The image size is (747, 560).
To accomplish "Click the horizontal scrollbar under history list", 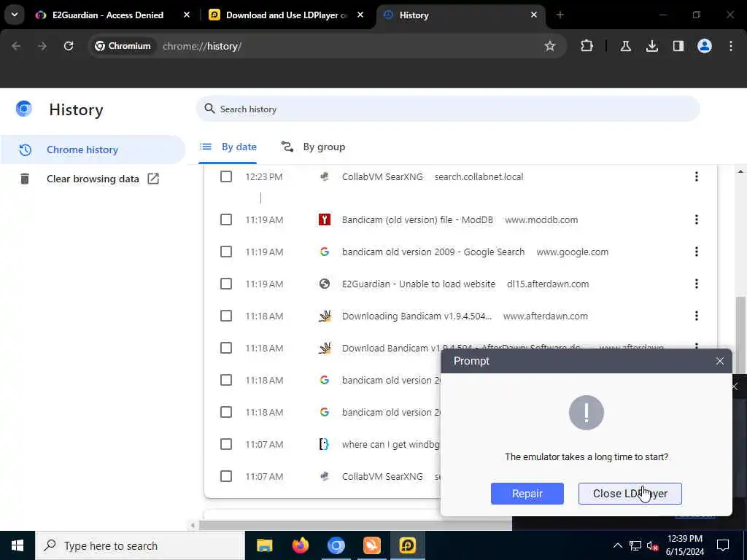I will 355,525.
